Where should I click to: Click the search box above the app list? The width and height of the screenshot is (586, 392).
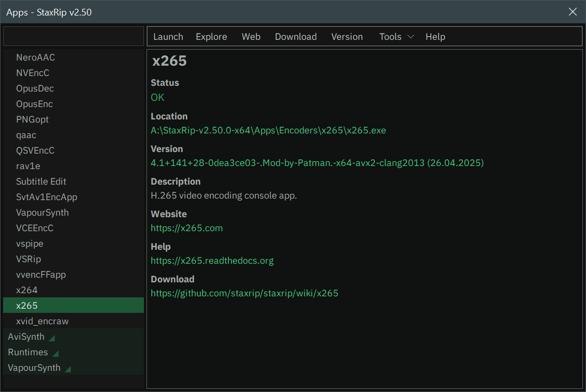(74, 37)
